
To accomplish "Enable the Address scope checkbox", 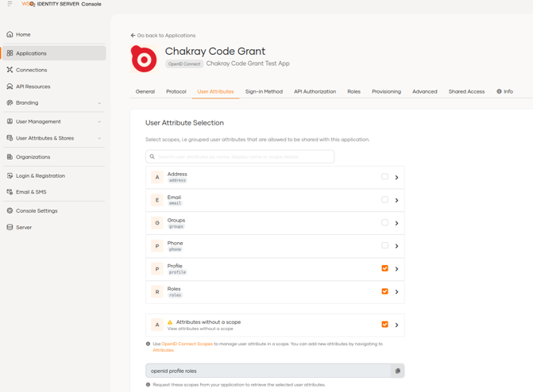I will (x=384, y=177).
